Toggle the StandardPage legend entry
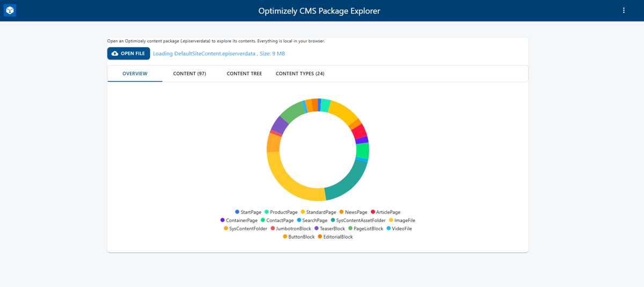The image size is (644, 287). pyautogui.click(x=319, y=212)
